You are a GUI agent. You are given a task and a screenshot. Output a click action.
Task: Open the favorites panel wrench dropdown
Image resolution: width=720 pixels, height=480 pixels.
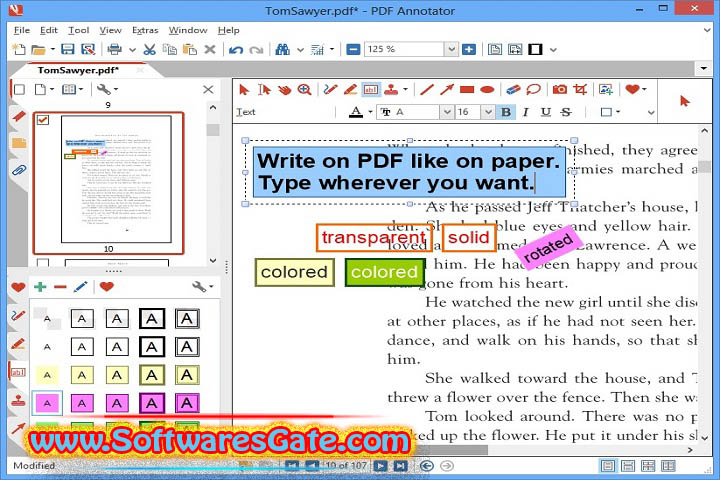(x=202, y=287)
